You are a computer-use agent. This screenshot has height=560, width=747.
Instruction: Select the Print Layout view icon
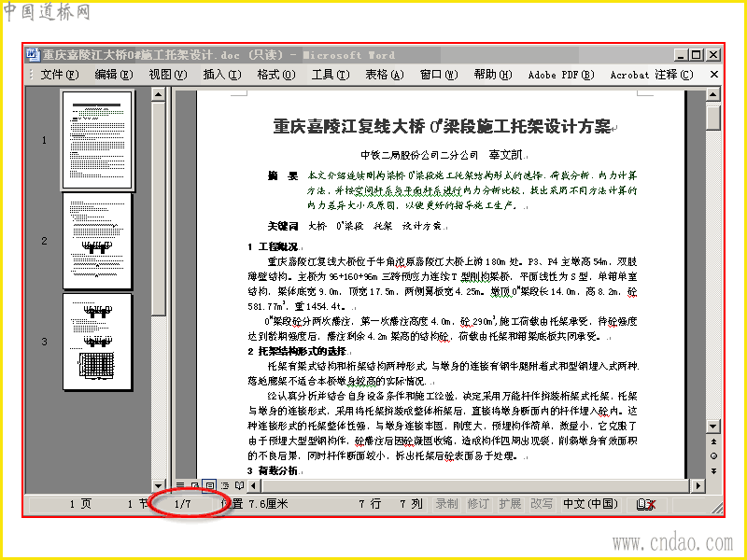click(209, 485)
